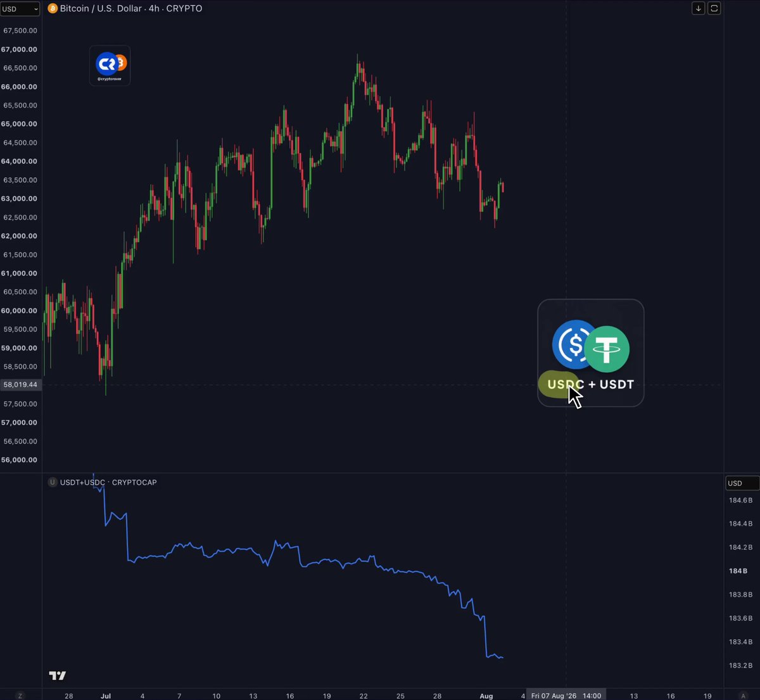
Task: Click the USDT+USDC CRYPTOCAP indicator label
Action: pos(108,482)
